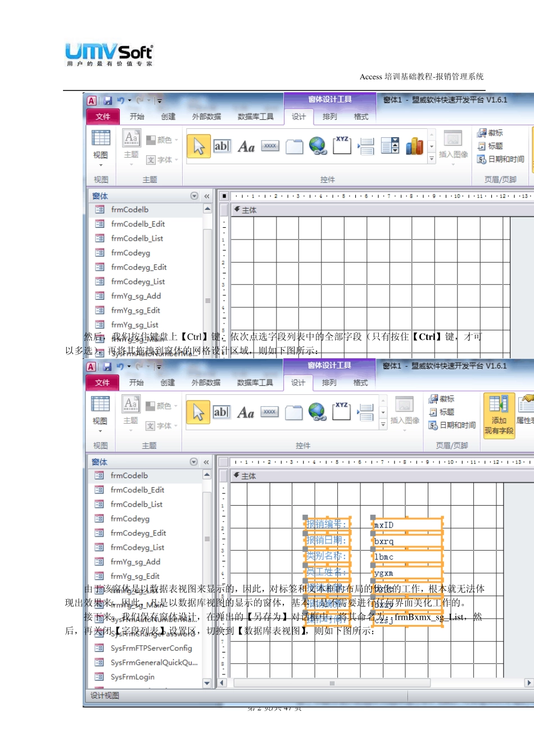The image size is (534, 756).
Task: Open the 颜色 colors dropdown in upper screenshot
Action: pyautogui.click(x=162, y=140)
